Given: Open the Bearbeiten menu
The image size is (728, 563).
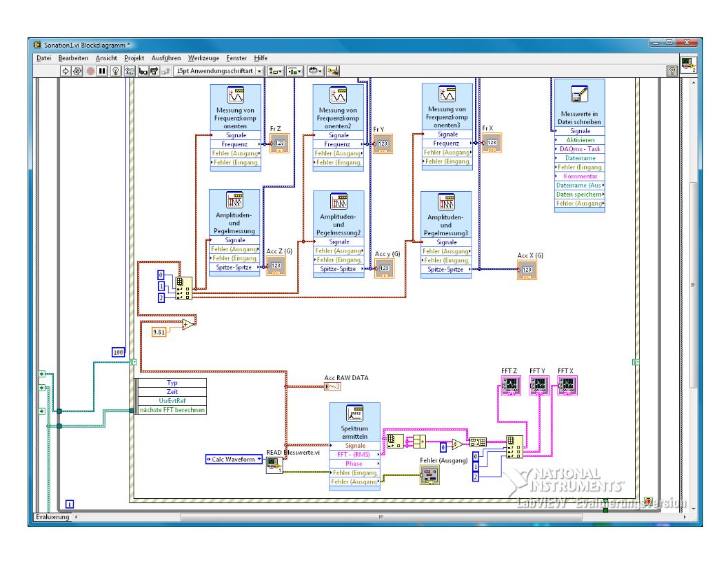Looking at the screenshot, I should [73, 58].
